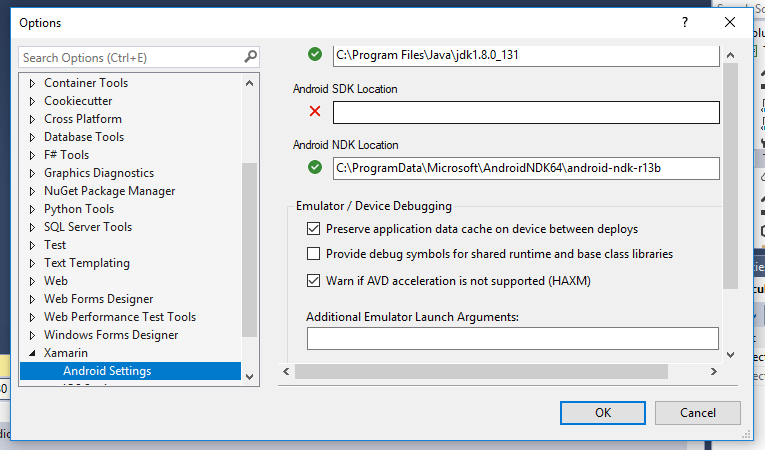Select Windows Forms Designer category
This screenshot has width=765, height=450.
click(x=111, y=335)
